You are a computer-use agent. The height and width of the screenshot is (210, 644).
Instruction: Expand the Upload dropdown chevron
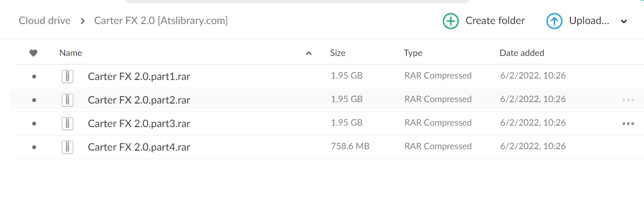point(624,21)
